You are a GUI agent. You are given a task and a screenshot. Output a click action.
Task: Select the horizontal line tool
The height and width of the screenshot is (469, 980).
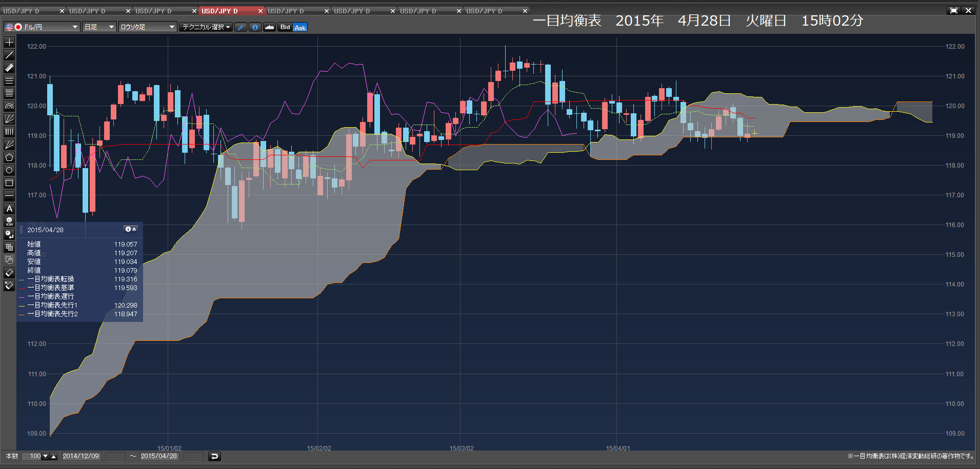(9, 196)
